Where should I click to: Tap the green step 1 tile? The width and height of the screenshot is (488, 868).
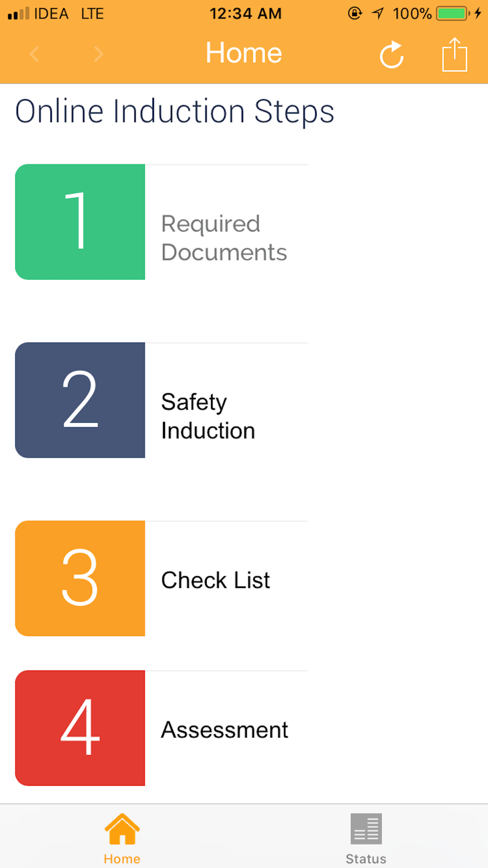click(80, 222)
